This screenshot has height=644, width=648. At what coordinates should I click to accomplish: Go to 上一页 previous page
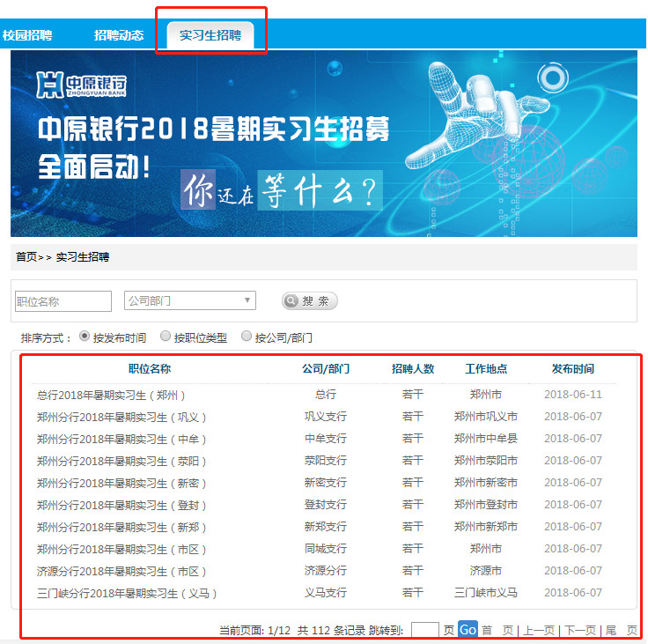click(x=539, y=631)
